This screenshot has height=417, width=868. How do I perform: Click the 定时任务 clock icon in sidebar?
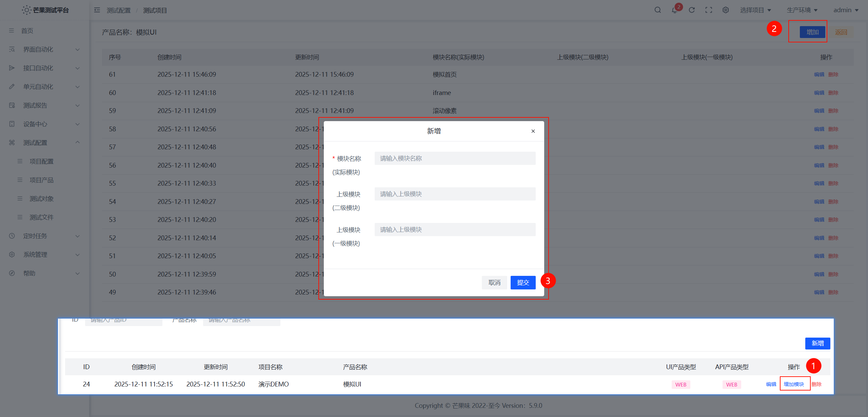pos(12,236)
